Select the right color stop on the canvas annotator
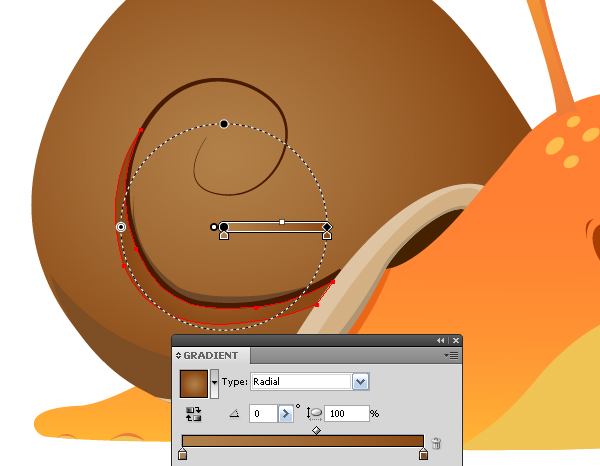 (327, 236)
